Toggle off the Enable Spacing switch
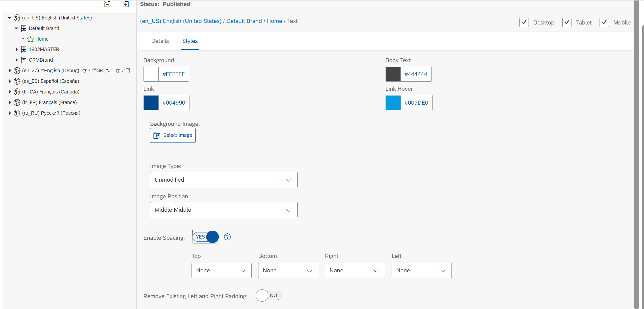Image resolution: width=644 pixels, height=309 pixels. pos(206,237)
